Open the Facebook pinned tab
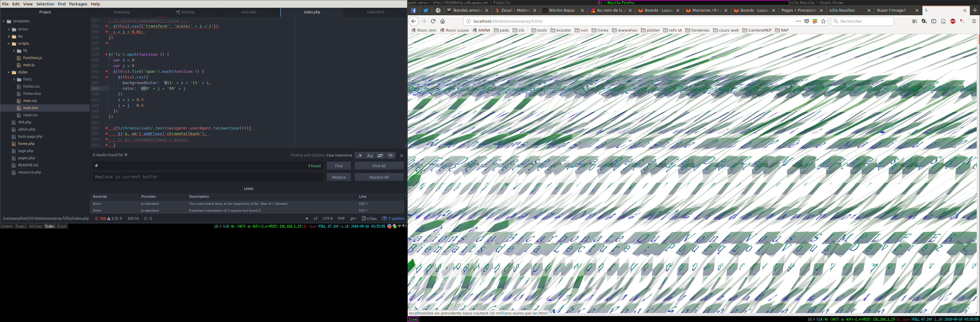This screenshot has height=322, width=980. [x=414, y=11]
